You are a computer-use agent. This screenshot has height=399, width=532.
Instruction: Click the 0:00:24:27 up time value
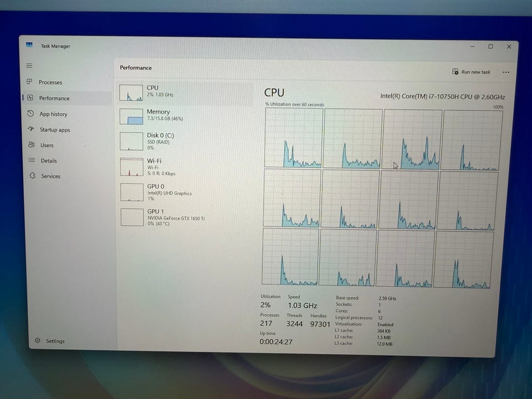[276, 342]
